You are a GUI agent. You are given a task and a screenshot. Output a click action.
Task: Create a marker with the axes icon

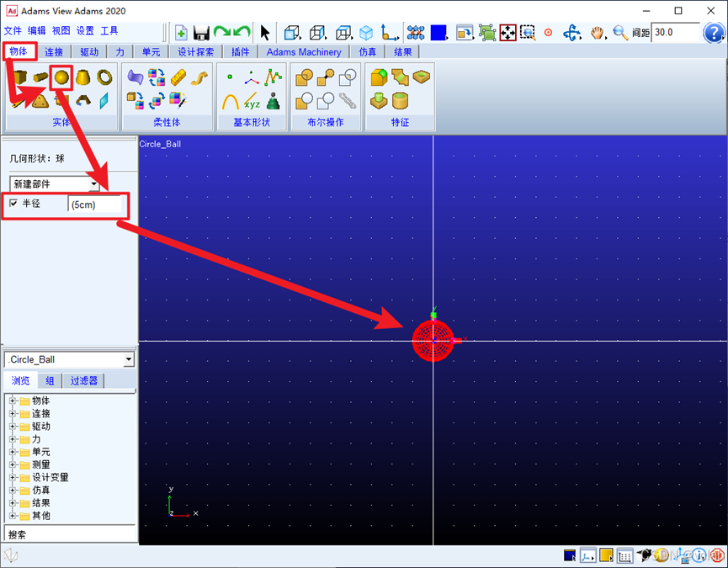[x=252, y=77]
